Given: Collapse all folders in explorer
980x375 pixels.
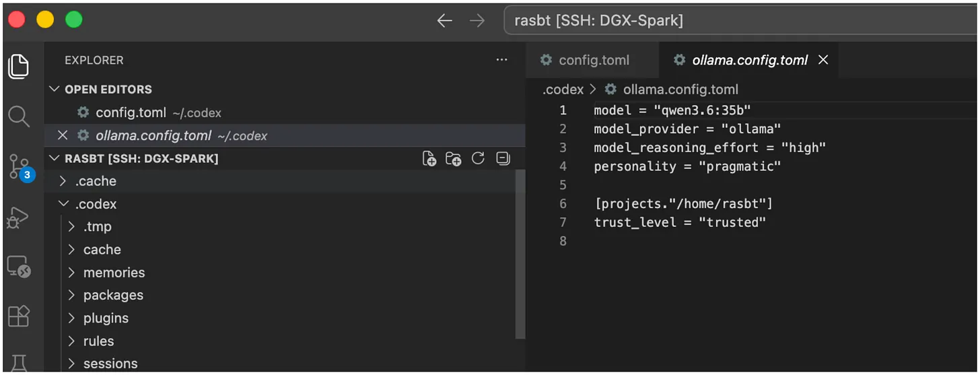Looking at the screenshot, I should [x=502, y=158].
